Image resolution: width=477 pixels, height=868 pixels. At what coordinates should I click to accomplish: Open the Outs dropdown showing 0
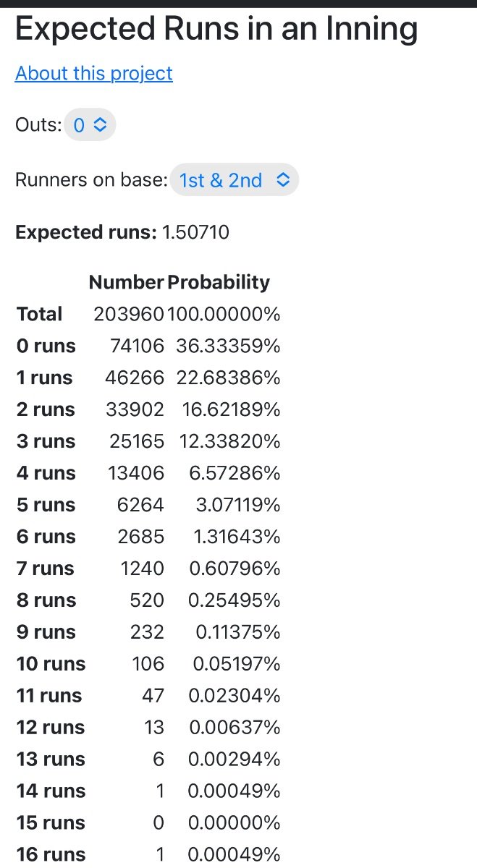[90, 125]
